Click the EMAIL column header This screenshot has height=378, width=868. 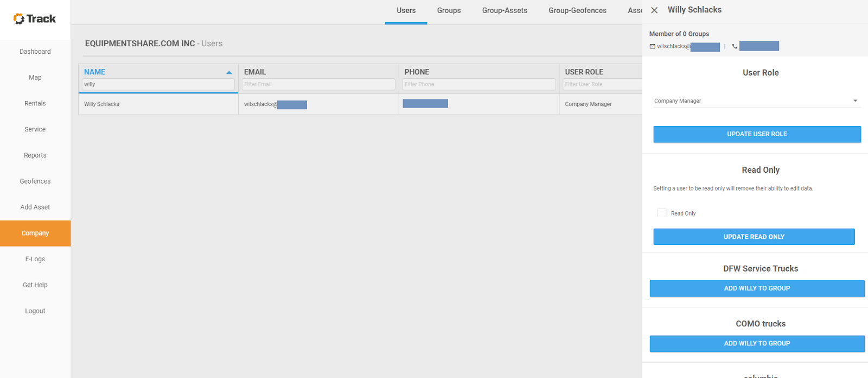(255, 72)
